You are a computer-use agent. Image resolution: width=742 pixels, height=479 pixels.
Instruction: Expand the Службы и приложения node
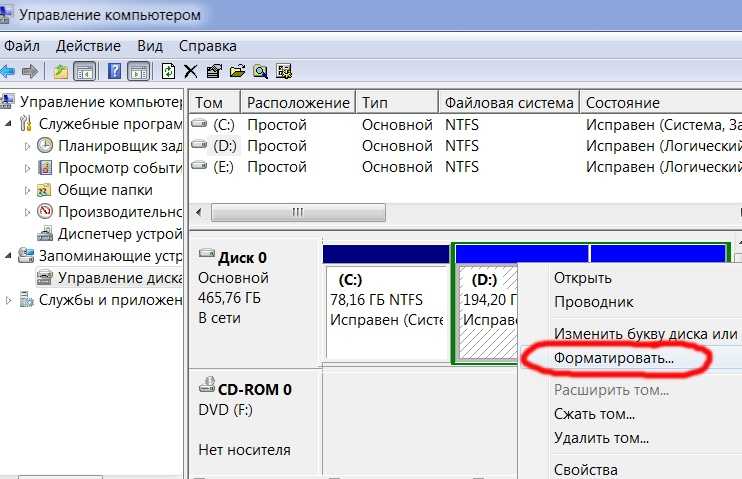coord(8,300)
